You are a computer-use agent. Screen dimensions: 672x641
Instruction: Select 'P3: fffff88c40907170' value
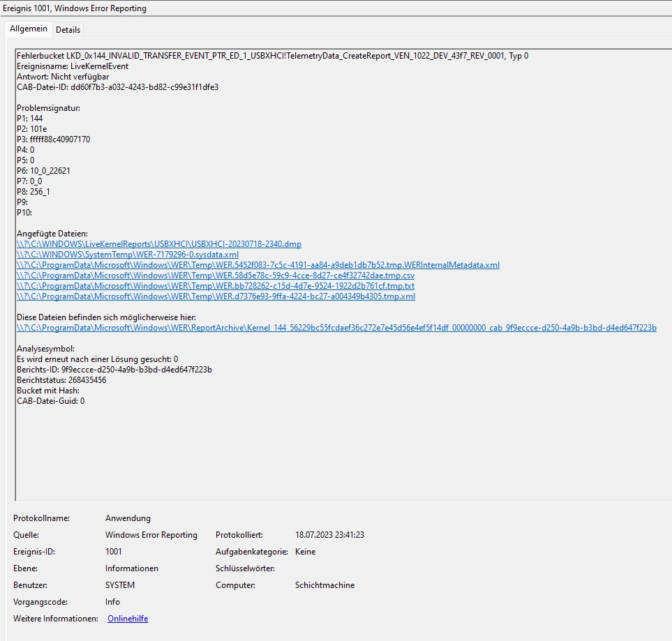click(60, 139)
